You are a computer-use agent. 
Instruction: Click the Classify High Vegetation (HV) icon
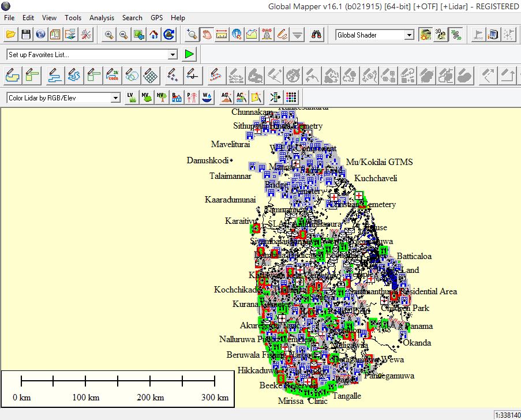pyautogui.click(x=161, y=98)
